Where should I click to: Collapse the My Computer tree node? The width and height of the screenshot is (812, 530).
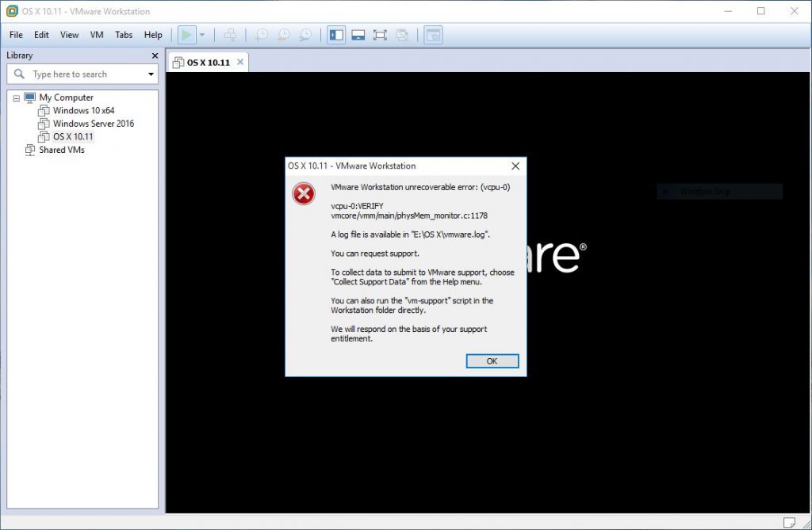16,97
